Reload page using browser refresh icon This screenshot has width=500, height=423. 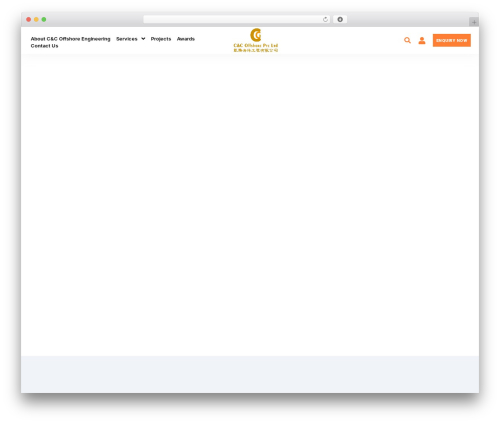coord(325,20)
